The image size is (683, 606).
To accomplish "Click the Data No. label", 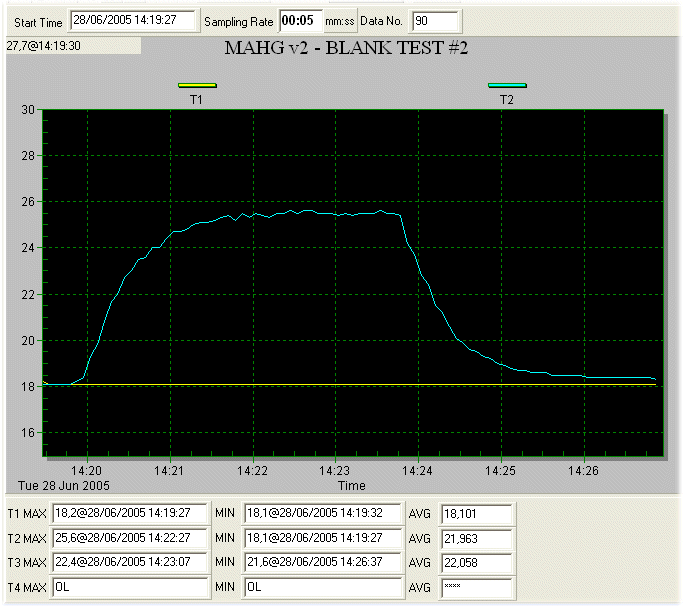I will (x=381, y=21).
